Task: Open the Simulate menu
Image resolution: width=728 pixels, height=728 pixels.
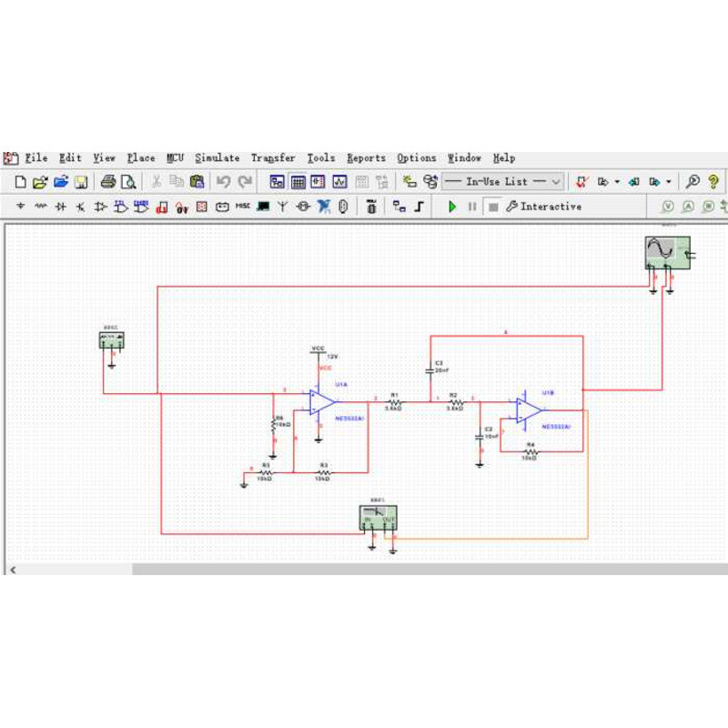Action: click(217, 158)
